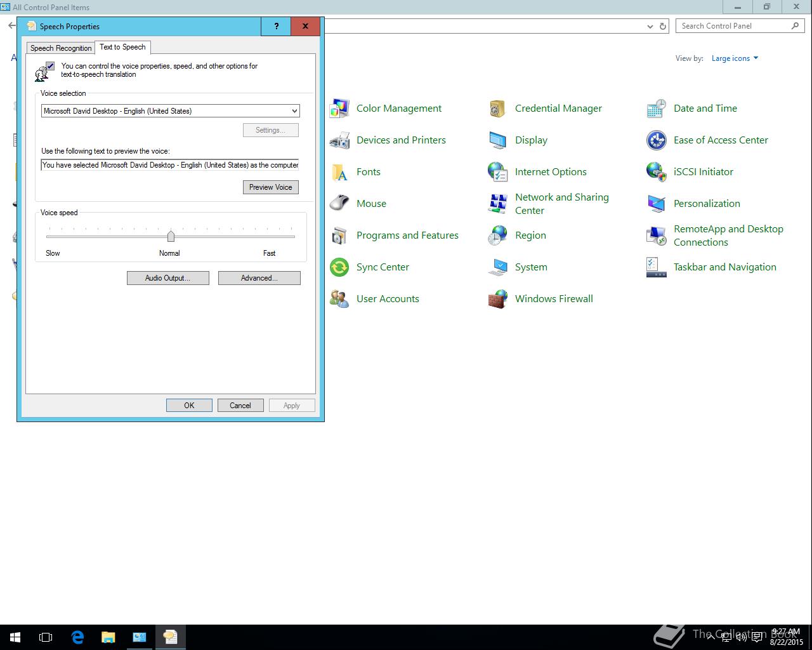Open the Credential Manager icon
The height and width of the screenshot is (650, 812).
click(498, 109)
